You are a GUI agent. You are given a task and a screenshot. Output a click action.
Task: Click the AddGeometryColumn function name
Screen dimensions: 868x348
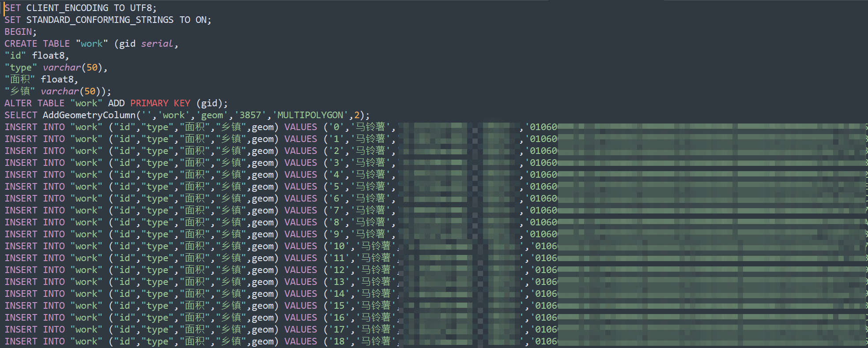[89, 115]
